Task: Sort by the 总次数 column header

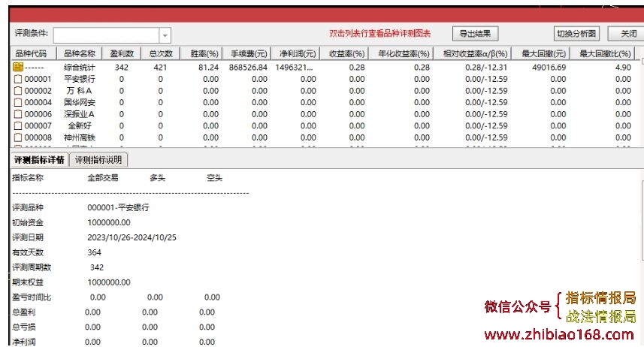Action: point(161,53)
